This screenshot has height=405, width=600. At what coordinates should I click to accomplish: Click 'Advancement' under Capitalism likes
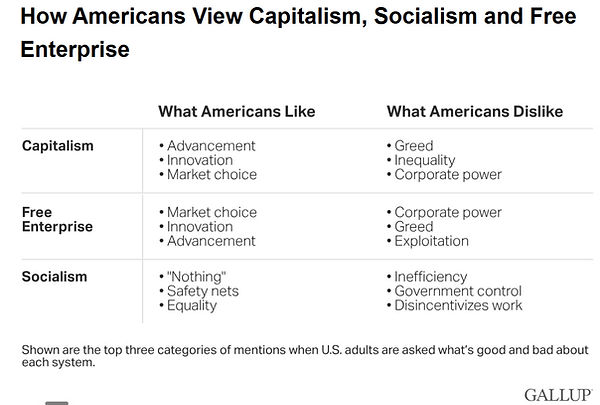[x=211, y=146]
